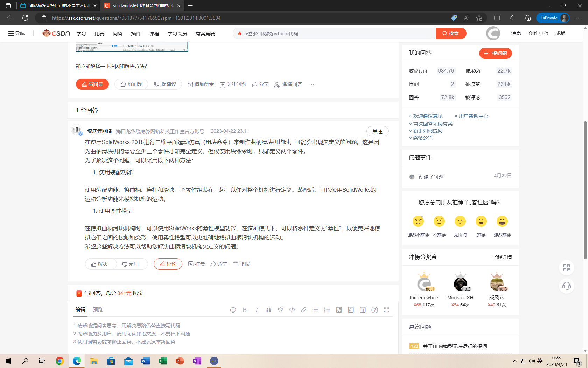Open browser settings and more menu
The image size is (588, 368).
[578, 18]
